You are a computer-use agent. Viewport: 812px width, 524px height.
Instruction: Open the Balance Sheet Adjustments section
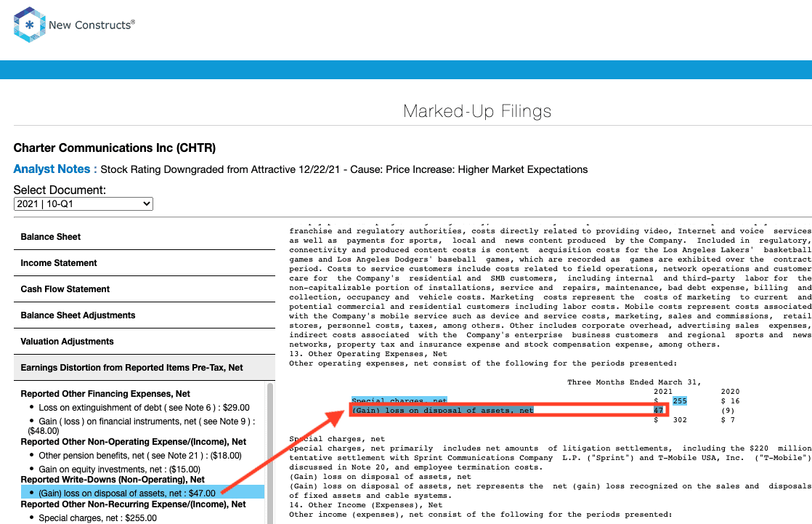click(x=145, y=315)
